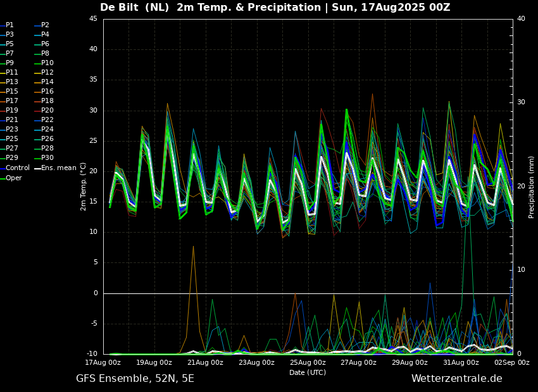Toggle the Control run legend entry

(x=17, y=168)
